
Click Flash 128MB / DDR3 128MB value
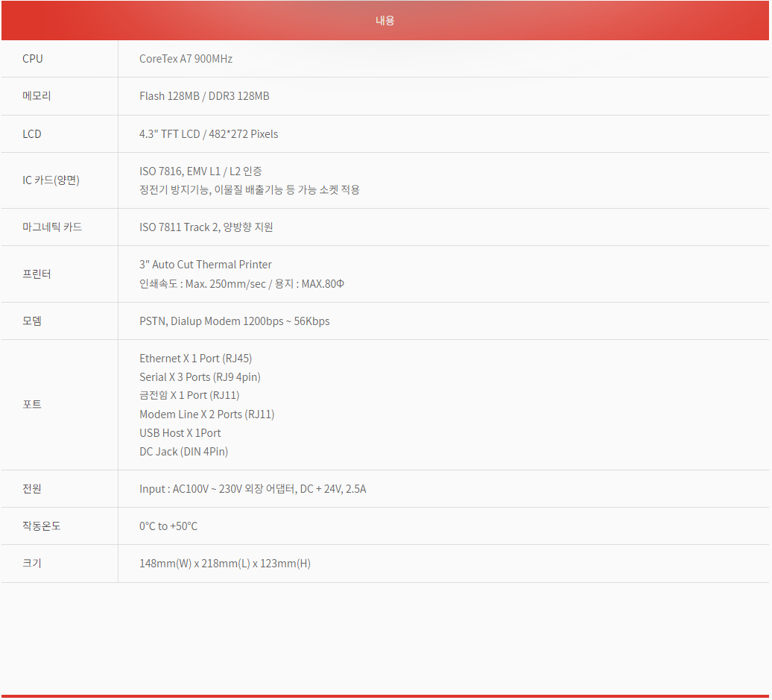(x=204, y=96)
